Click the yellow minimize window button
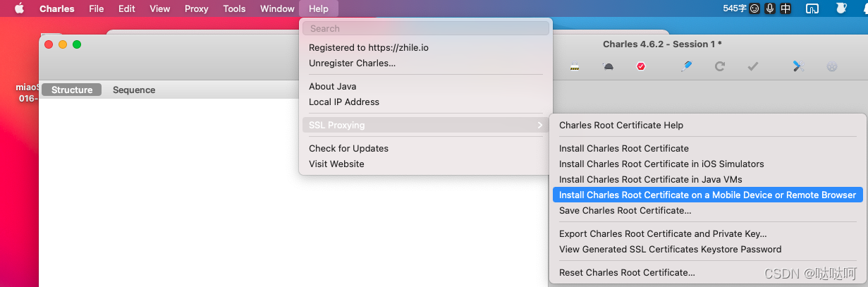Screen dimensions: 868x287 point(63,44)
